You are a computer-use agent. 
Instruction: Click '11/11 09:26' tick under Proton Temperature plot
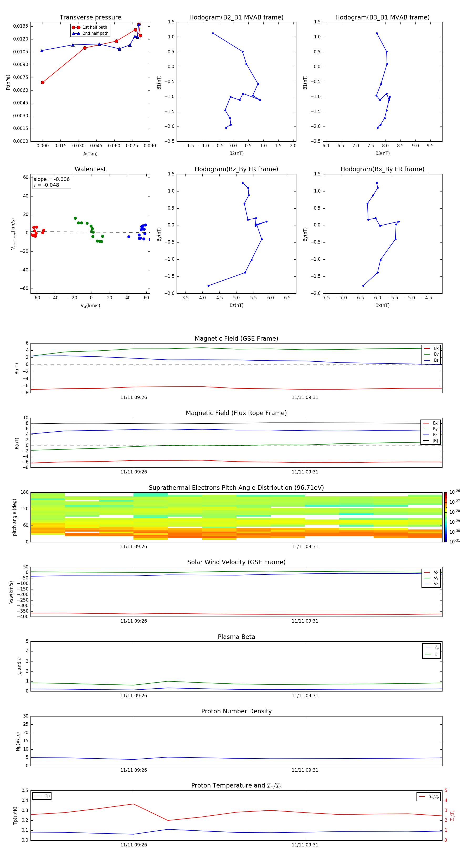pos(134,845)
